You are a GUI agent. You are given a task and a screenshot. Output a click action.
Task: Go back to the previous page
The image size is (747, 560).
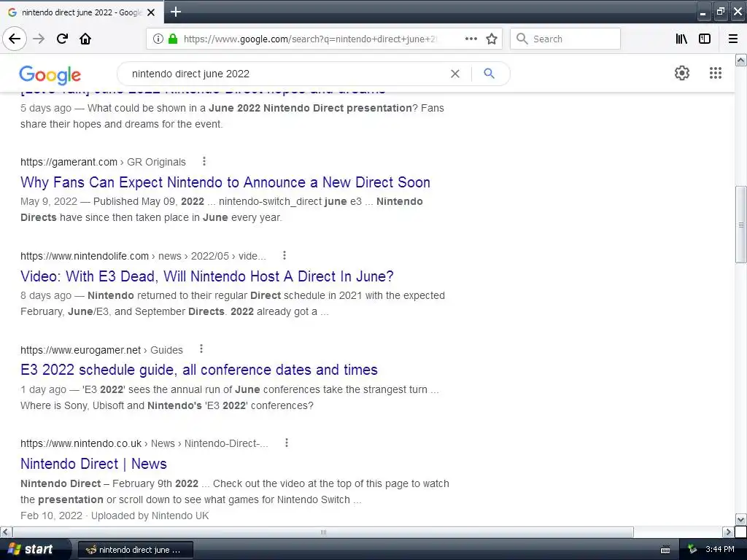click(15, 39)
